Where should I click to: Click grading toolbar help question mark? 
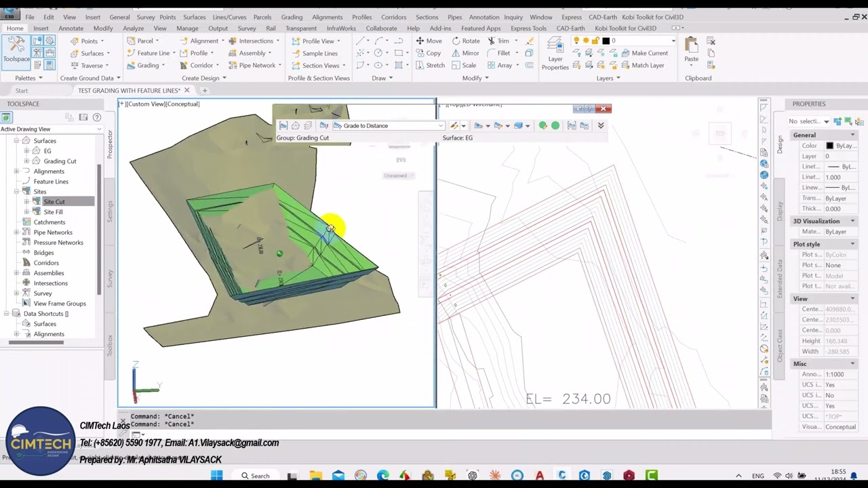coord(590,108)
